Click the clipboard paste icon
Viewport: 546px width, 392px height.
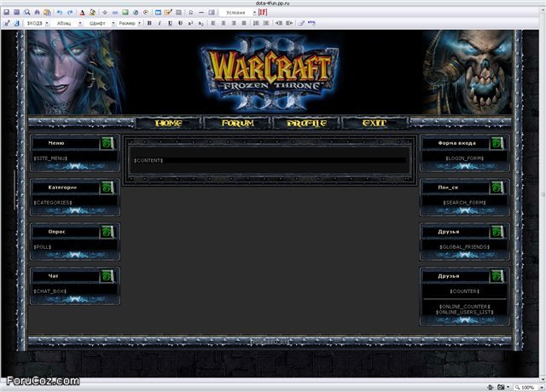(47, 13)
